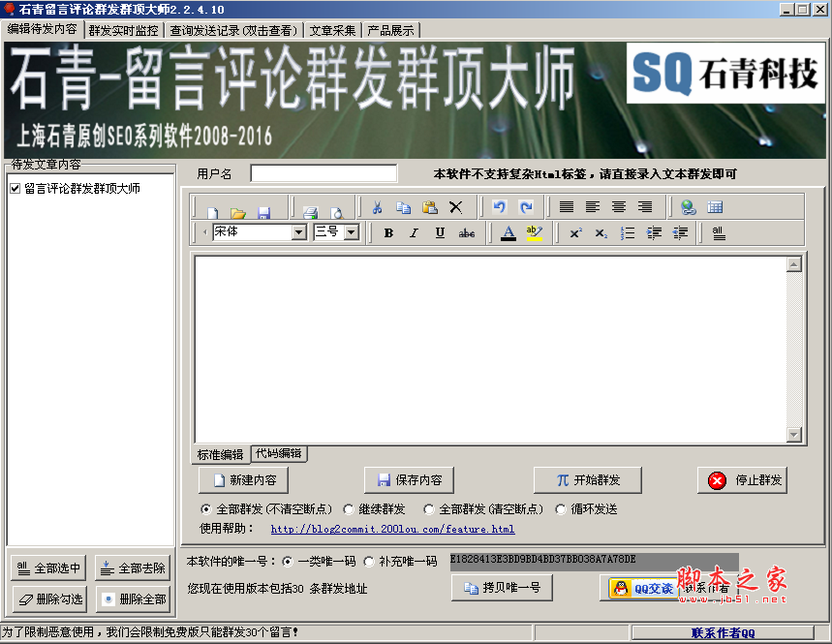Click the 删除全部 button

point(134,599)
